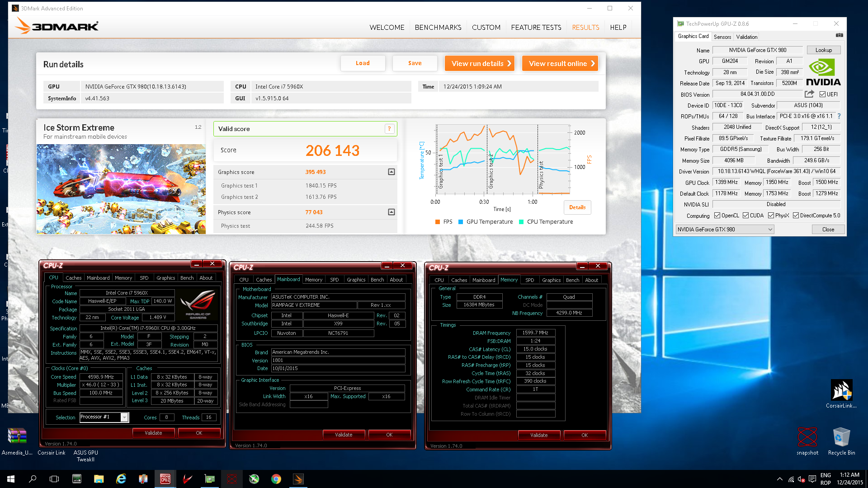The width and height of the screenshot is (868, 488).
Task: Collapse the Graphics score section
Action: click(x=392, y=172)
